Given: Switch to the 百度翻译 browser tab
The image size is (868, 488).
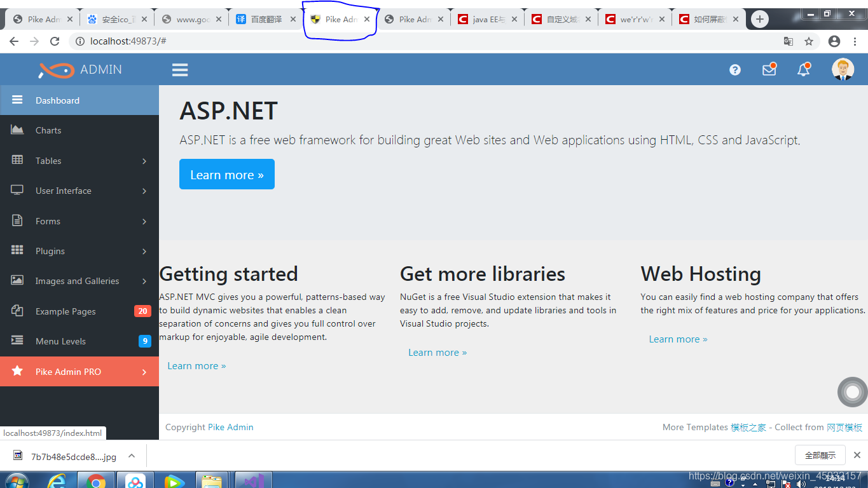Looking at the screenshot, I should click(266, 19).
